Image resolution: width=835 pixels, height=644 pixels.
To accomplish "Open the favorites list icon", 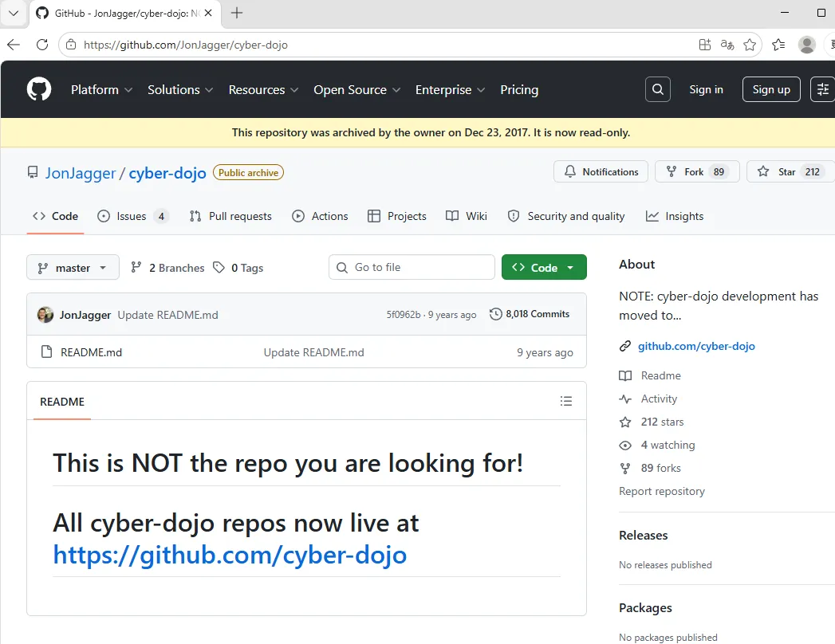I will (x=778, y=45).
